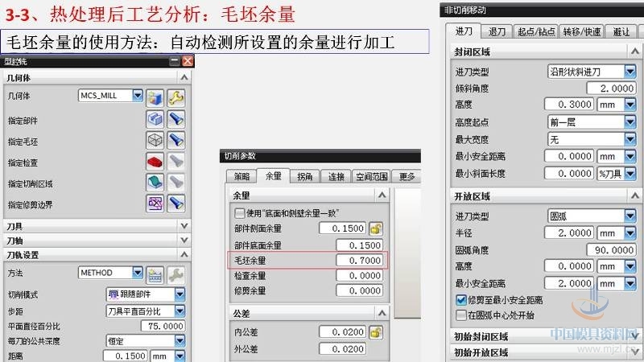Switch to the 起点/钻点 tab

(536, 31)
